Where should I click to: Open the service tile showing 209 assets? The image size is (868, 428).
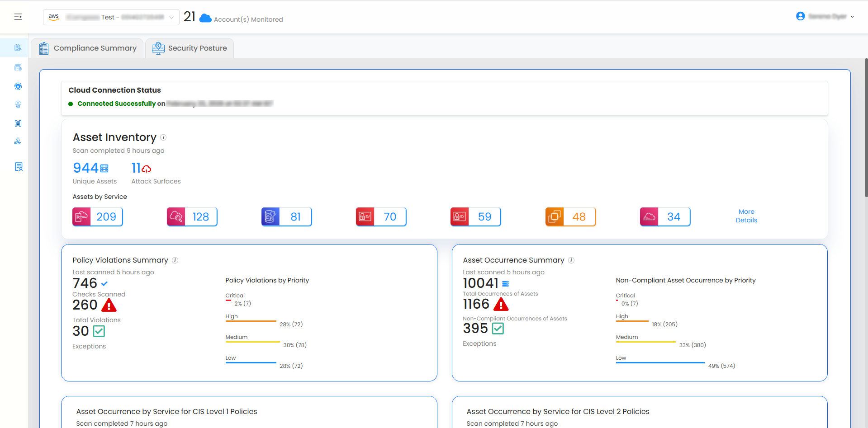[x=98, y=217]
